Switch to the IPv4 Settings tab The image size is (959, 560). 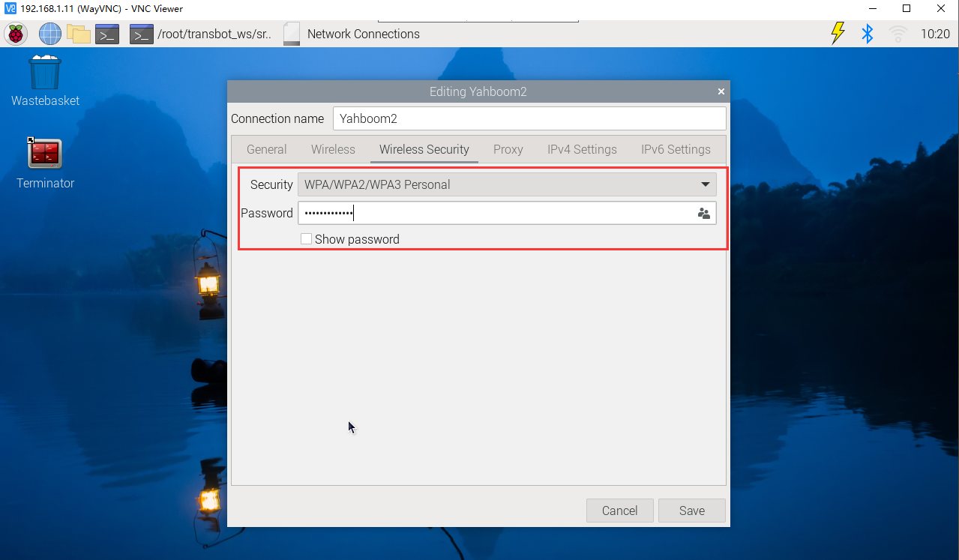582,149
